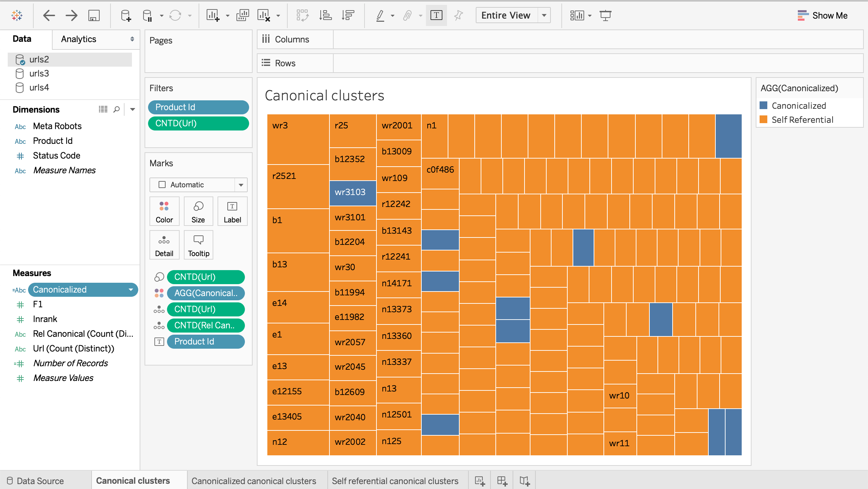Select the urls3 data source
Image resolution: width=868 pixels, height=489 pixels.
(39, 73)
